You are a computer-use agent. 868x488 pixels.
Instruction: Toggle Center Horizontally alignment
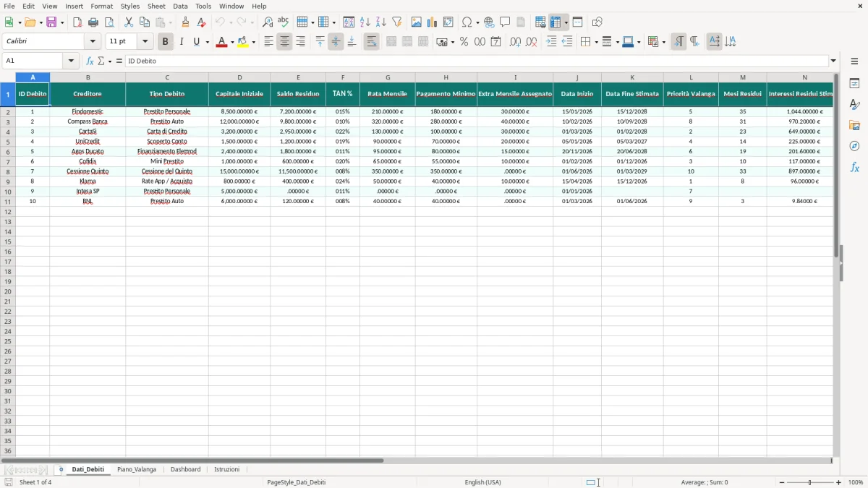pyautogui.click(x=284, y=42)
